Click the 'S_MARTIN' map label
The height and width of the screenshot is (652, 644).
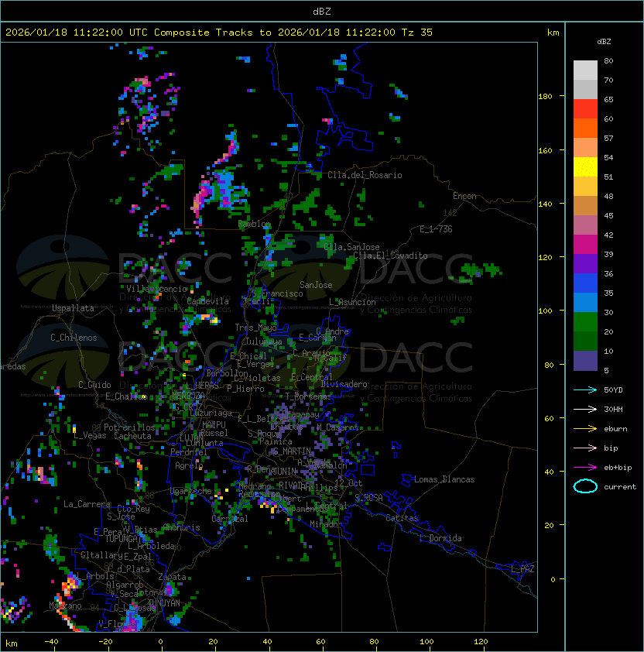pos(293,451)
